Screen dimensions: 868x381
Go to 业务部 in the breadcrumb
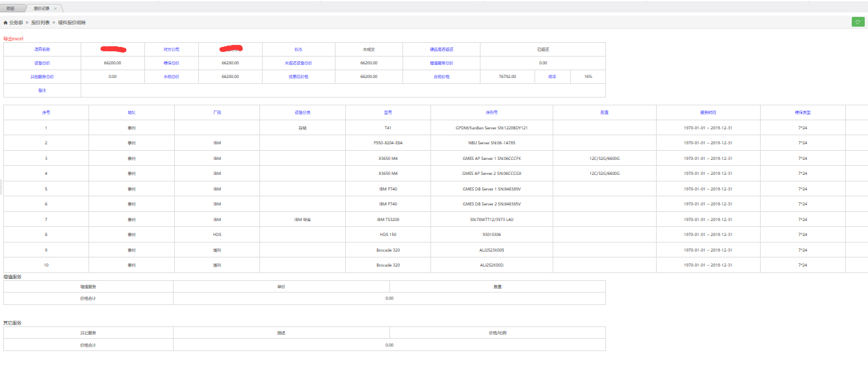[16, 23]
